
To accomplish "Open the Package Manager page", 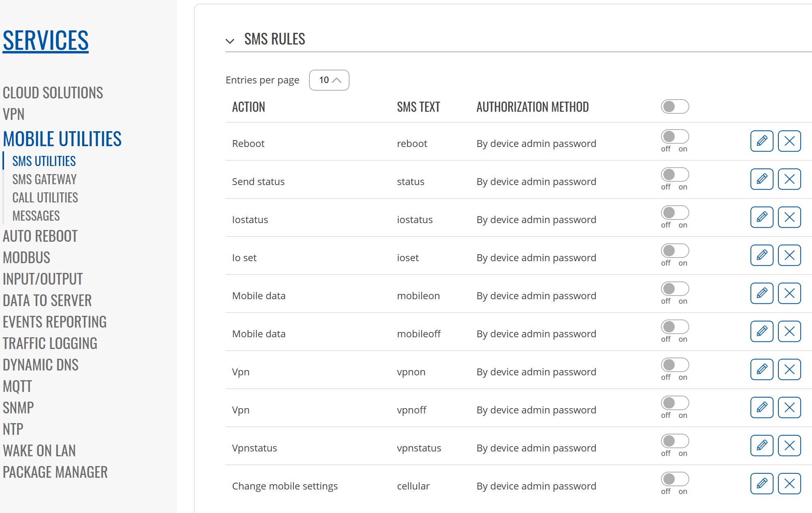I will click(x=55, y=472).
